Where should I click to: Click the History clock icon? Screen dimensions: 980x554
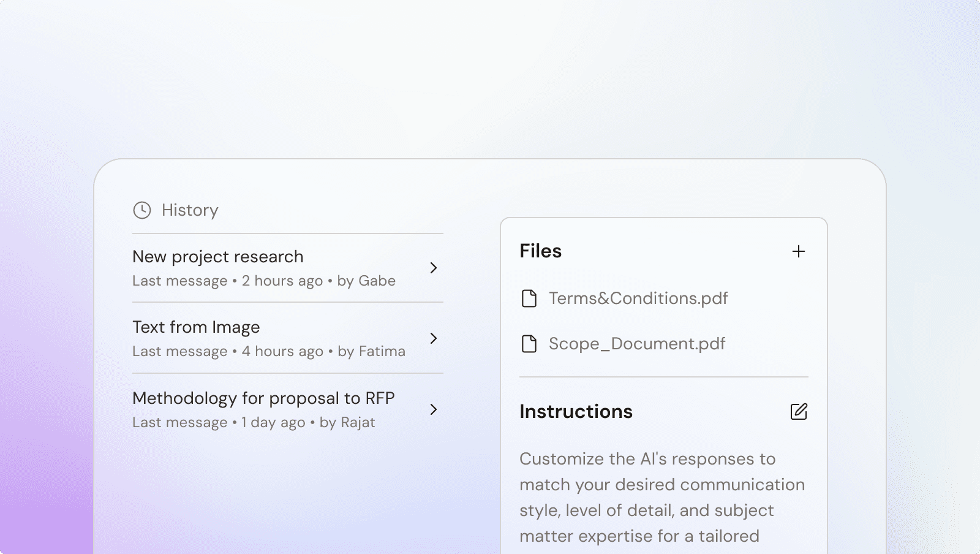click(x=142, y=210)
